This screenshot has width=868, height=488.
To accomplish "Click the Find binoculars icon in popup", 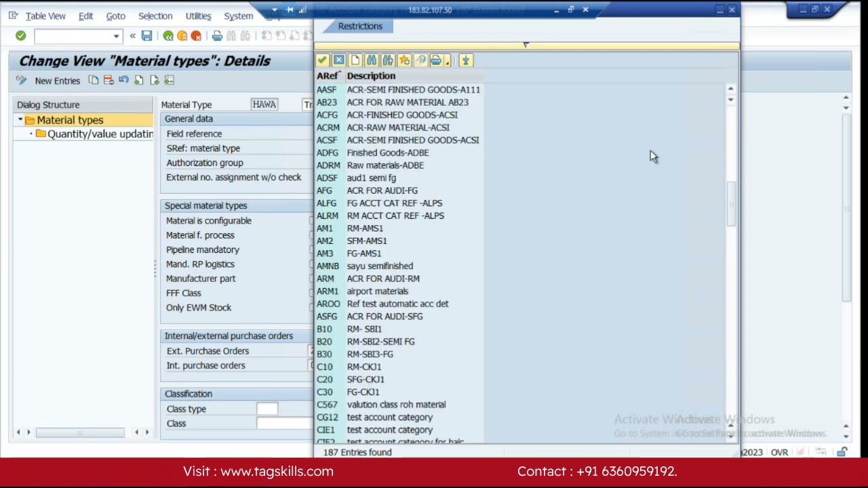I will click(x=372, y=61).
